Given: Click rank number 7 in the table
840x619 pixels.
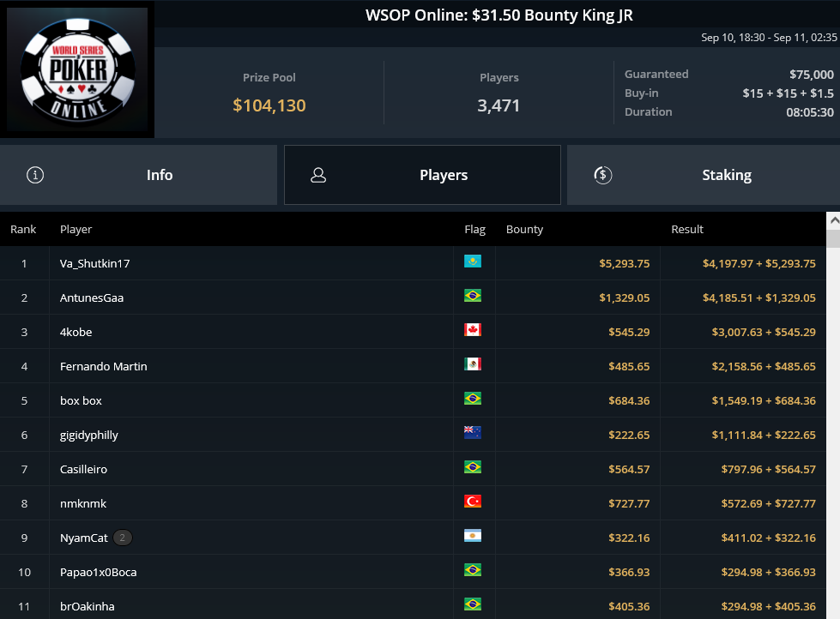Looking at the screenshot, I should point(24,469).
